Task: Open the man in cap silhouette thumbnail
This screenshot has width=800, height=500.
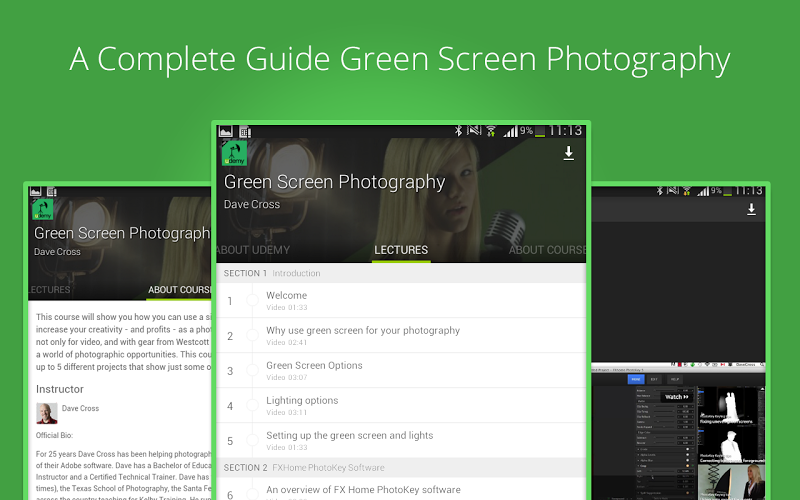Action: (733, 445)
